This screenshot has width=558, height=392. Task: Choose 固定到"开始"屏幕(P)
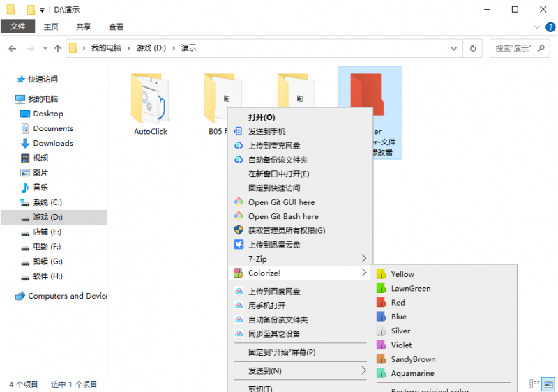(x=300, y=352)
